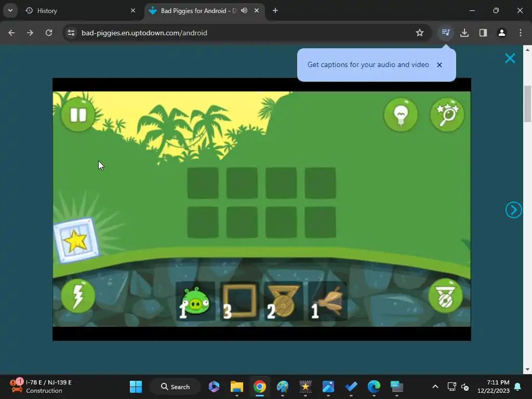This screenshot has width=532, height=399.
Task: Pause the game with the pause button
Action: 78,115
